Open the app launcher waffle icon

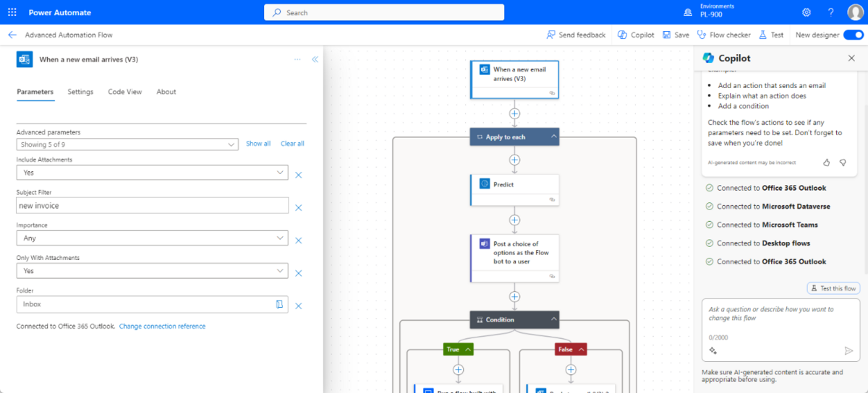[x=12, y=12]
